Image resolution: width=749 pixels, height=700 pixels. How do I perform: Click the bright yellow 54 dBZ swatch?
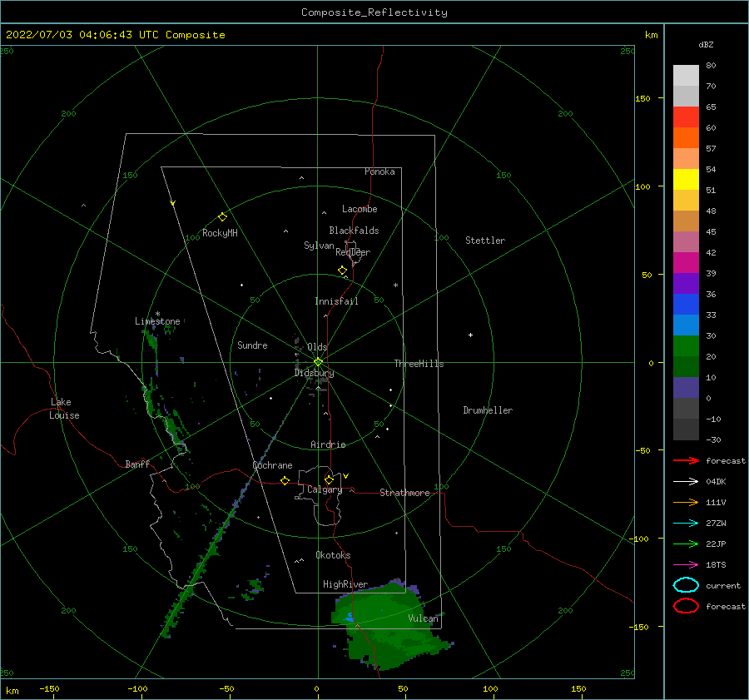(x=686, y=180)
